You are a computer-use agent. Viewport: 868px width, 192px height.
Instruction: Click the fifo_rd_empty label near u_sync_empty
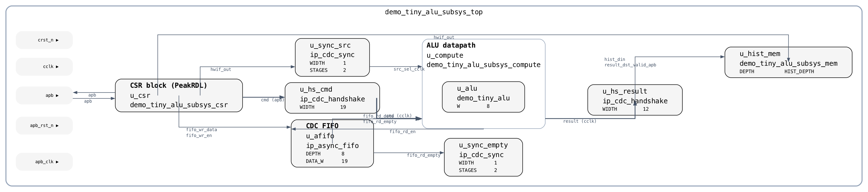(424, 155)
